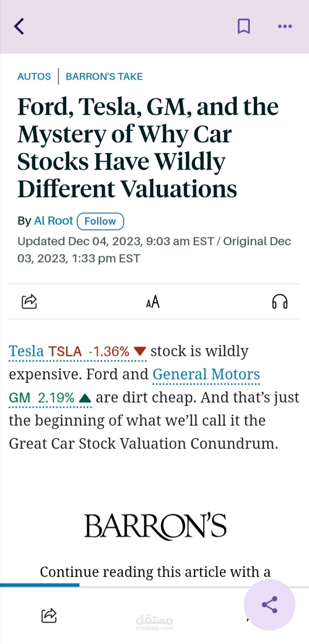The height and width of the screenshot is (644, 309).
Task: Open the General Motors company link
Action: (206, 374)
